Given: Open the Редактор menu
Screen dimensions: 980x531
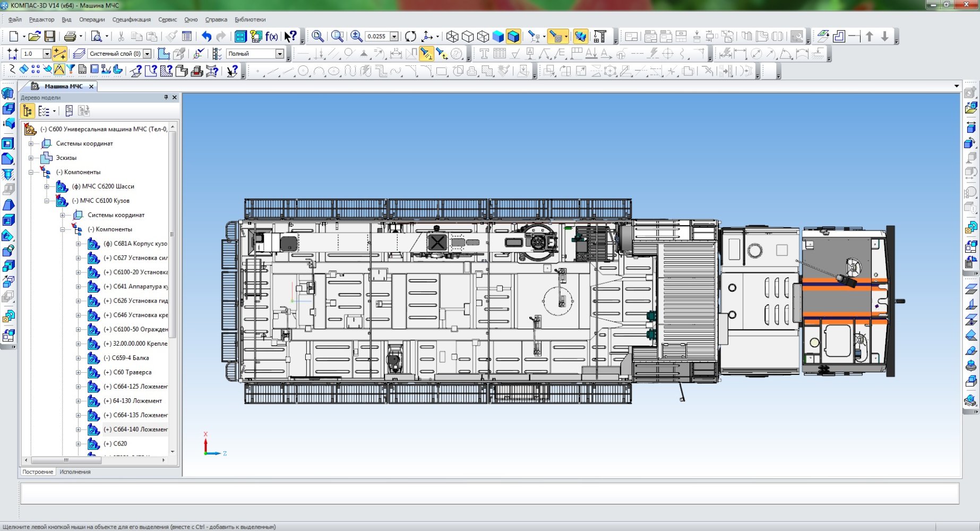Looking at the screenshot, I should click(x=41, y=20).
